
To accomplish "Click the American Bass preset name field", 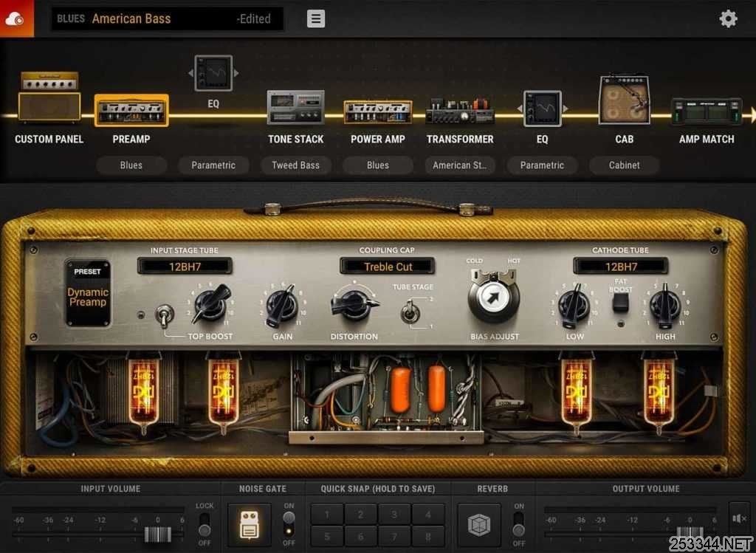I will tap(168, 18).
